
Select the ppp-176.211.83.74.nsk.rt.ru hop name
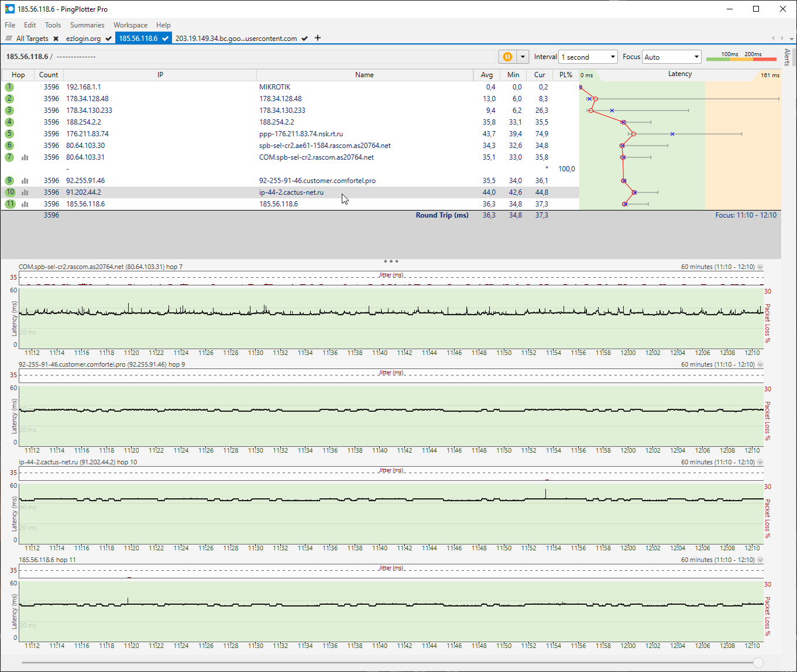[x=301, y=134]
